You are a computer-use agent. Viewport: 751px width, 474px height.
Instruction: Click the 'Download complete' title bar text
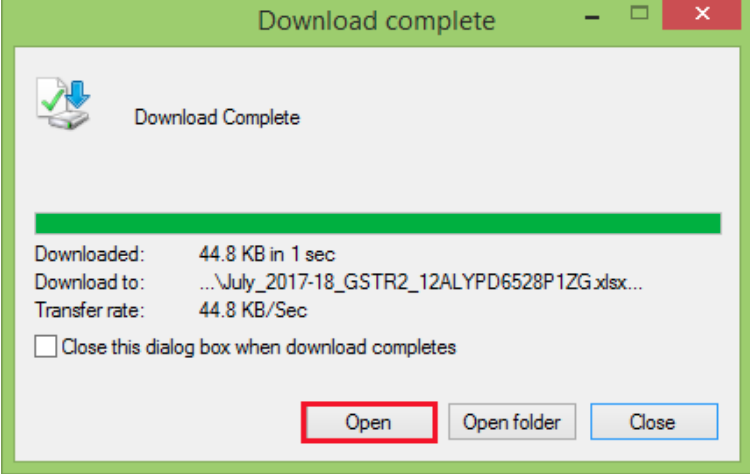coord(376,21)
